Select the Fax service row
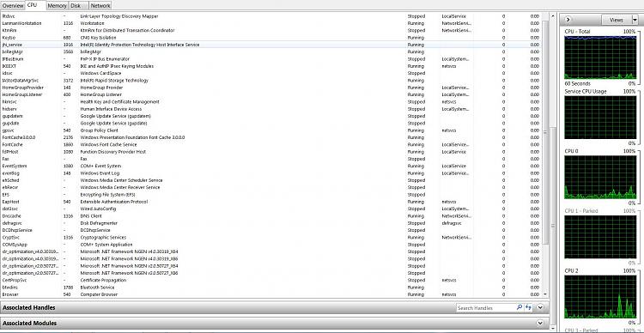644x333 pixels. click(x=271, y=159)
